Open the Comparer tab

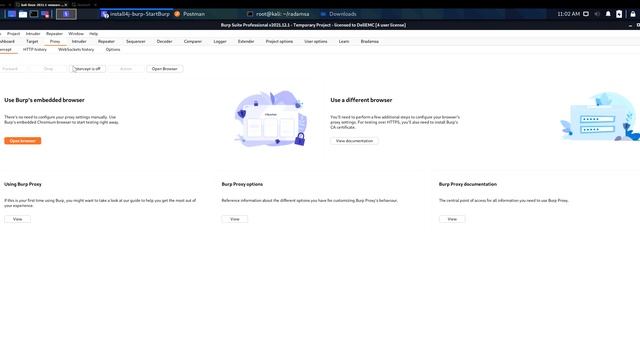[193, 41]
